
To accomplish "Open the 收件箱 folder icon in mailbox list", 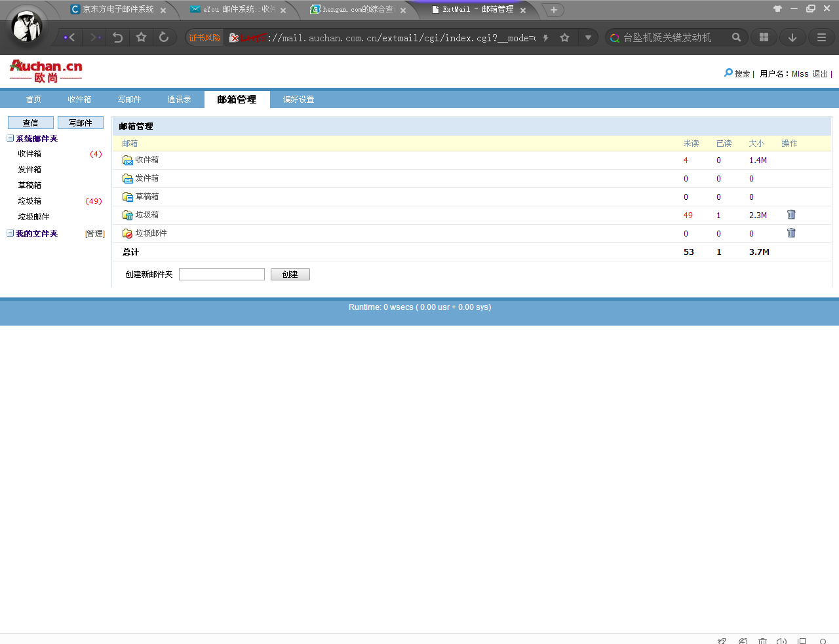I will click(128, 161).
